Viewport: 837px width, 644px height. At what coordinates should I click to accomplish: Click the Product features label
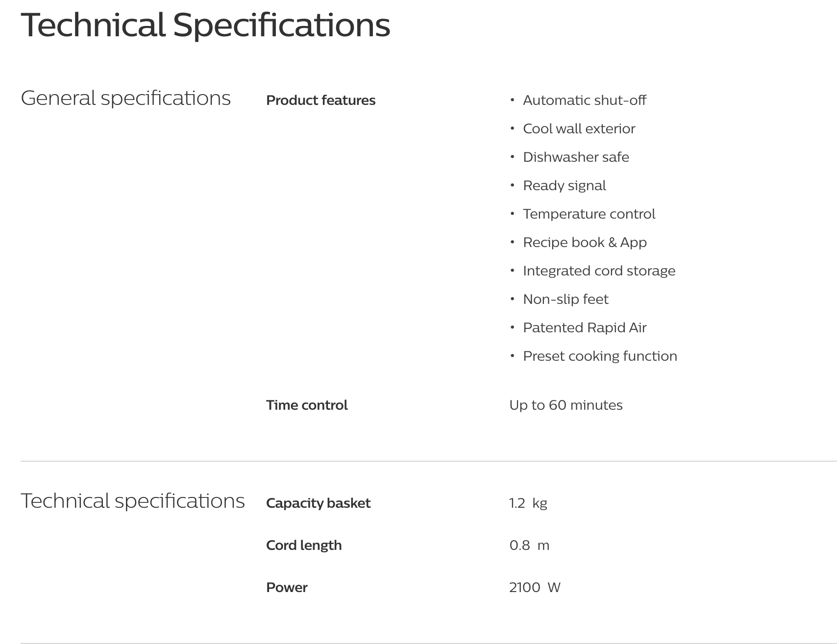(x=320, y=100)
